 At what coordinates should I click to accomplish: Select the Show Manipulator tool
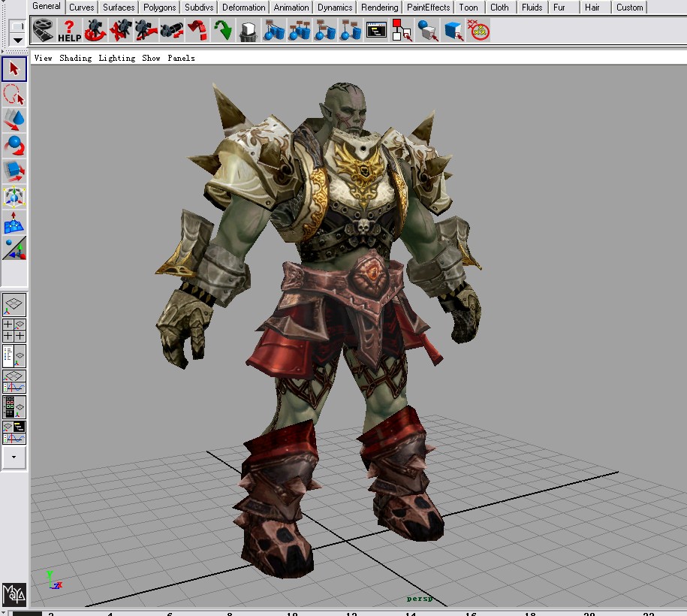pyautogui.click(x=14, y=248)
